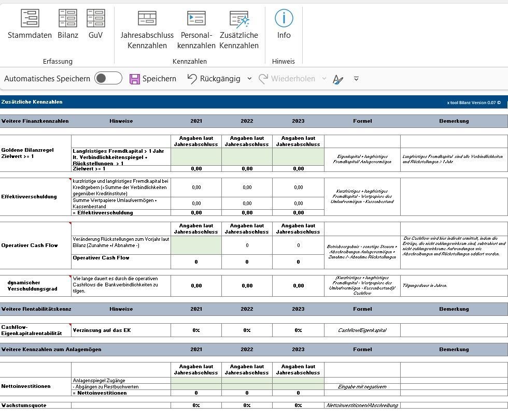The width and height of the screenshot is (508, 420).
Task: Click the pen formatting icon in quick access bar
Action: (x=338, y=79)
